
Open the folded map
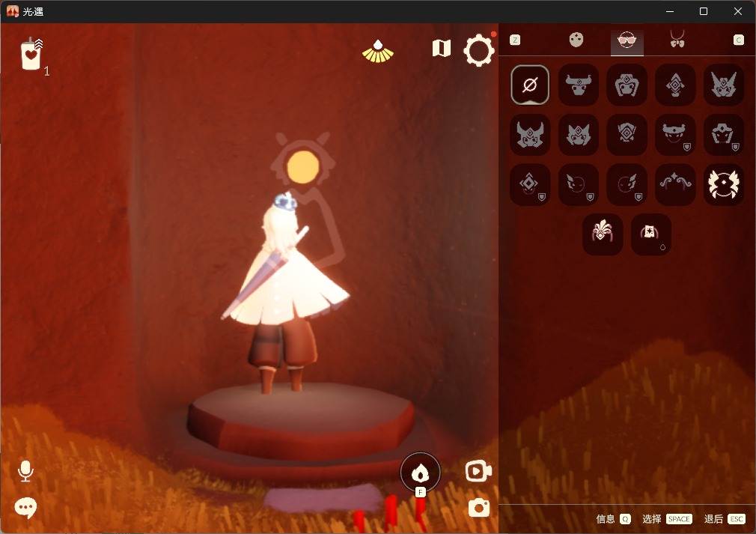coord(441,48)
